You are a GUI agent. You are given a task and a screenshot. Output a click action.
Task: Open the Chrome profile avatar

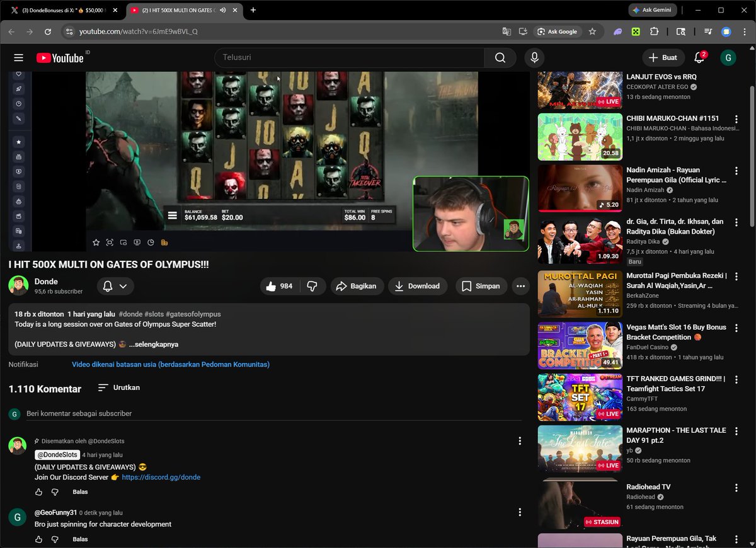(726, 31)
